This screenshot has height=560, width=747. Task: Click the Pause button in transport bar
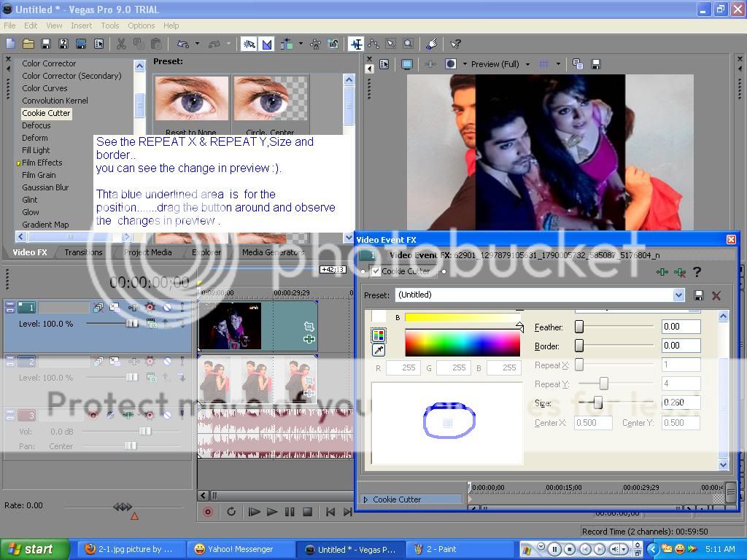click(x=290, y=512)
